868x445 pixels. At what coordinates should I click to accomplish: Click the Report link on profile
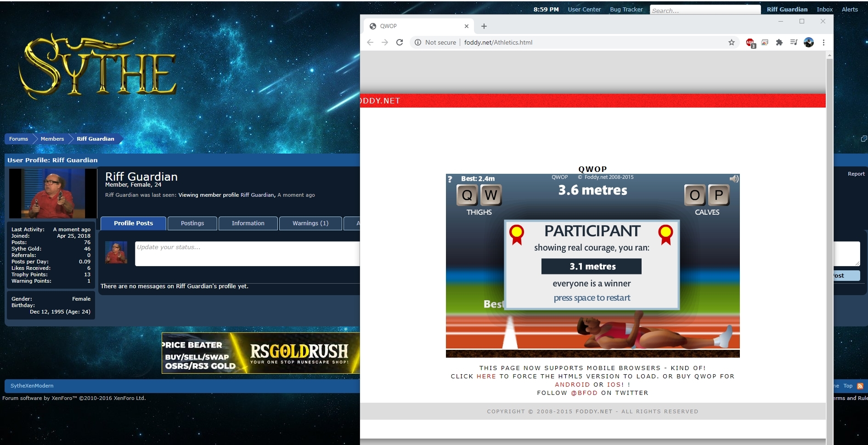pyautogui.click(x=856, y=174)
